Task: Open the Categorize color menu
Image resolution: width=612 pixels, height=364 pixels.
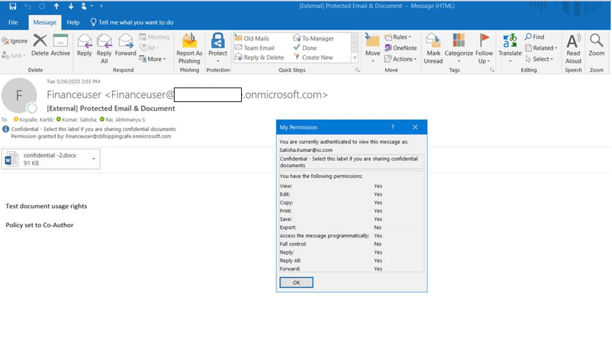Action: tap(459, 47)
